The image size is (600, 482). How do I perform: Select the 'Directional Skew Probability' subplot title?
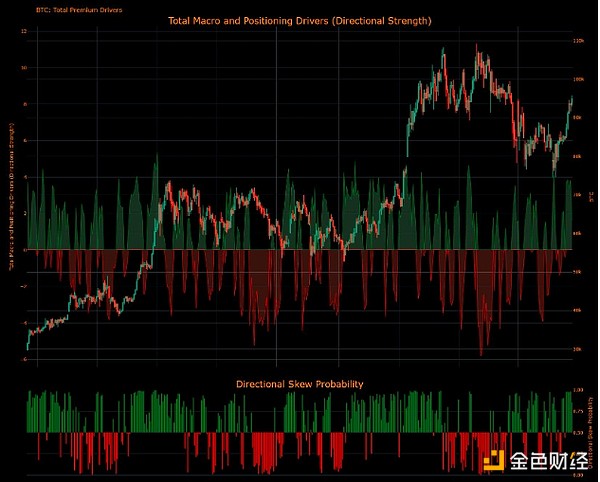(299, 384)
